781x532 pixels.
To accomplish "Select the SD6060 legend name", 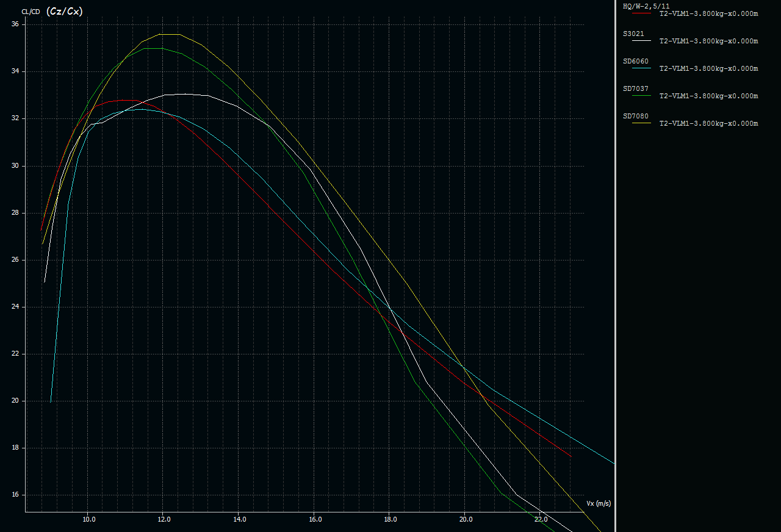I will point(635,61).
